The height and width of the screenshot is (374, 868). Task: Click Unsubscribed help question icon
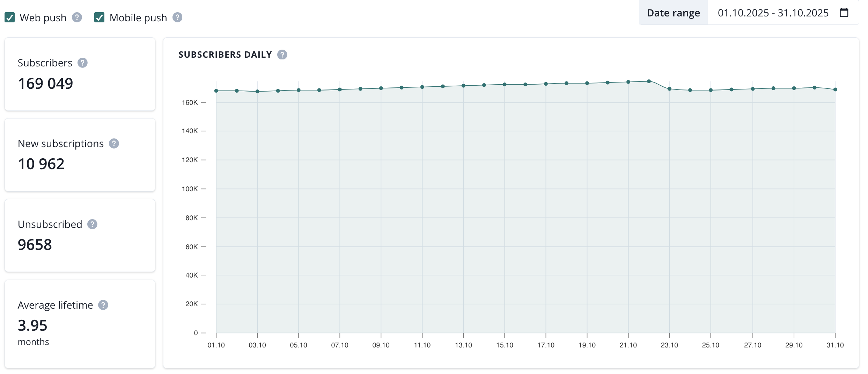(x=92, y=224)
